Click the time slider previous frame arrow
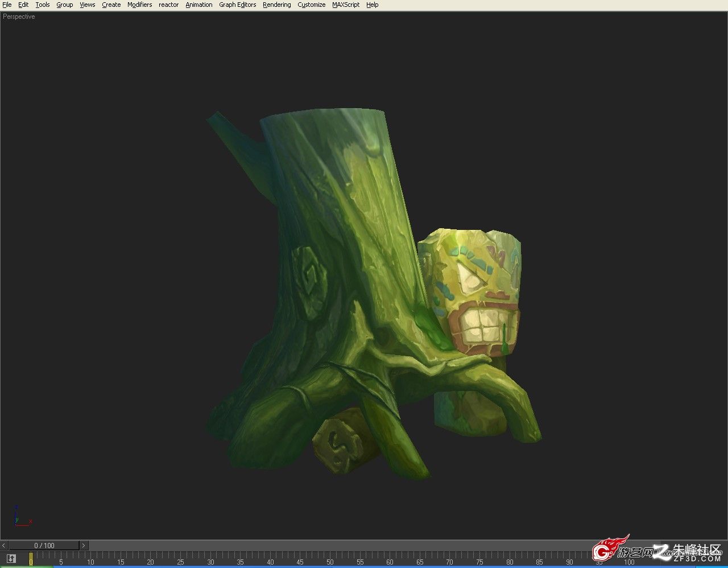Screen dimensions: 728x568 pyautogui.click(x=4, y=545)
